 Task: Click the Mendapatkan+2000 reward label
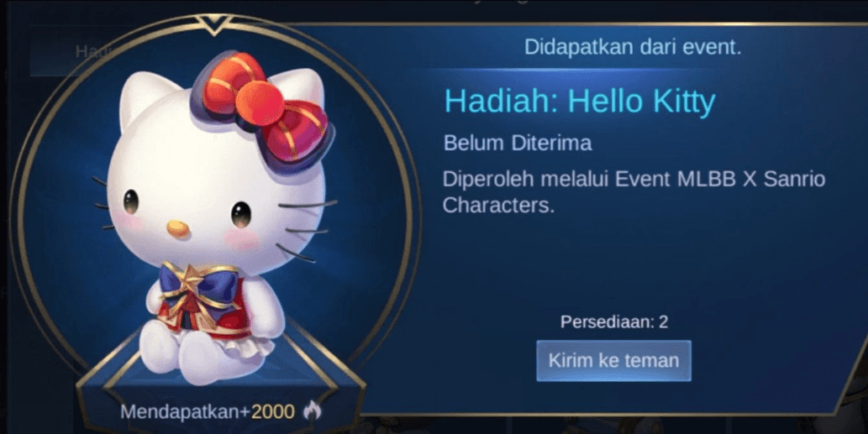[x=208, y=411]
